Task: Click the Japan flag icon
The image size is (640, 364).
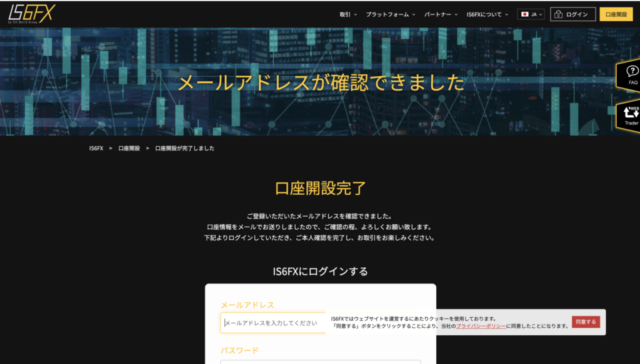Action: [525, 14]
